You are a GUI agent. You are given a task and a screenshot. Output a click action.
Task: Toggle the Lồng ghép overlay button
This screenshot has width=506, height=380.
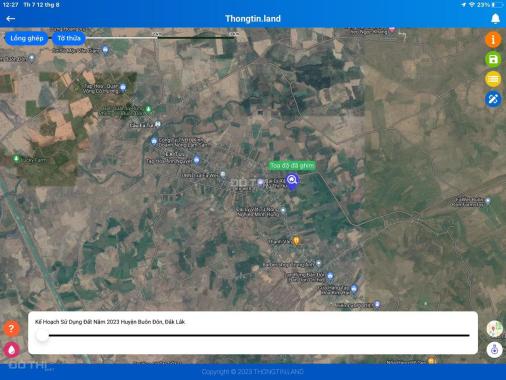pos(27,38)
